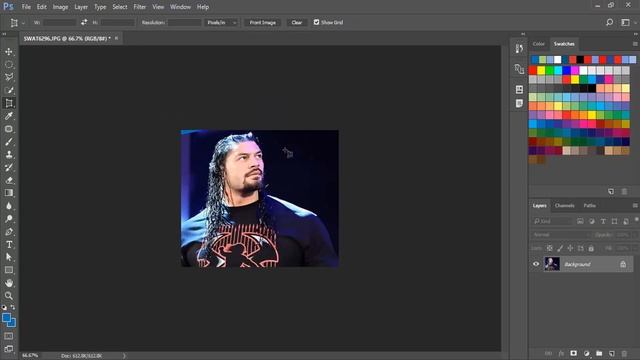Image resolution: width=640 pixels, height=360 pixels.
Task: Open the Filter menu
Action: [140, 7]
